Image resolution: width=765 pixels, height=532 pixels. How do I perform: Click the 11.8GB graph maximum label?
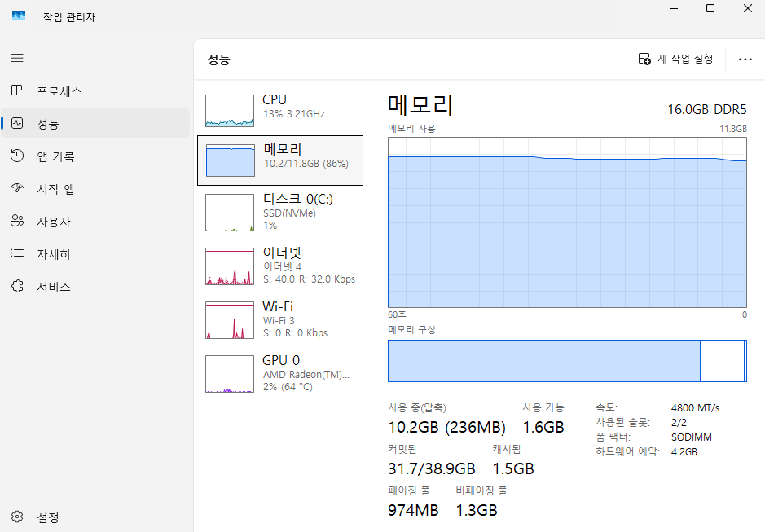733,129
